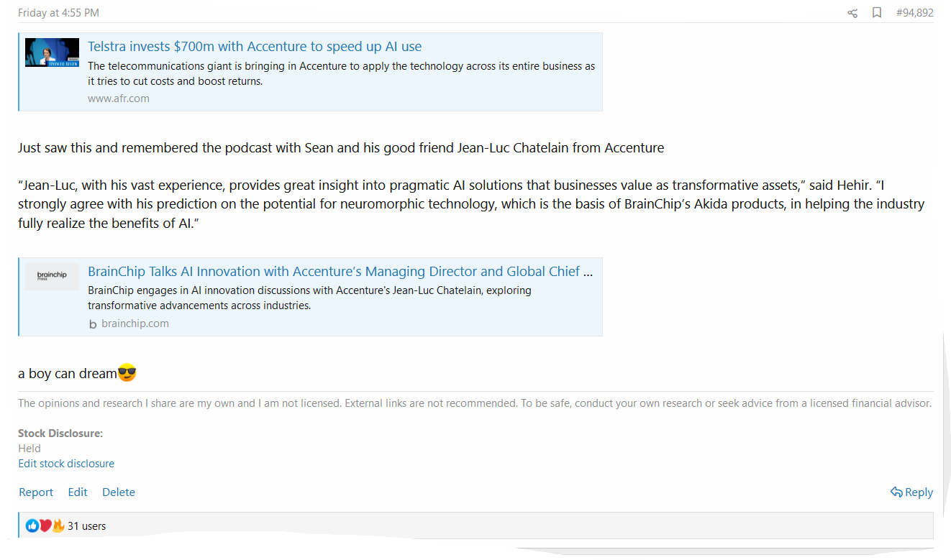Click the sunglasses emoji after 'a boy can dream'
This screenshot has height=560, width=951.
point(127,373)
